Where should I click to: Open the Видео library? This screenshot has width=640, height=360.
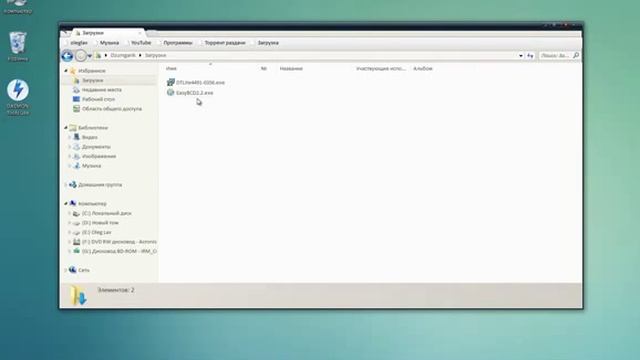tap(90, 137)
